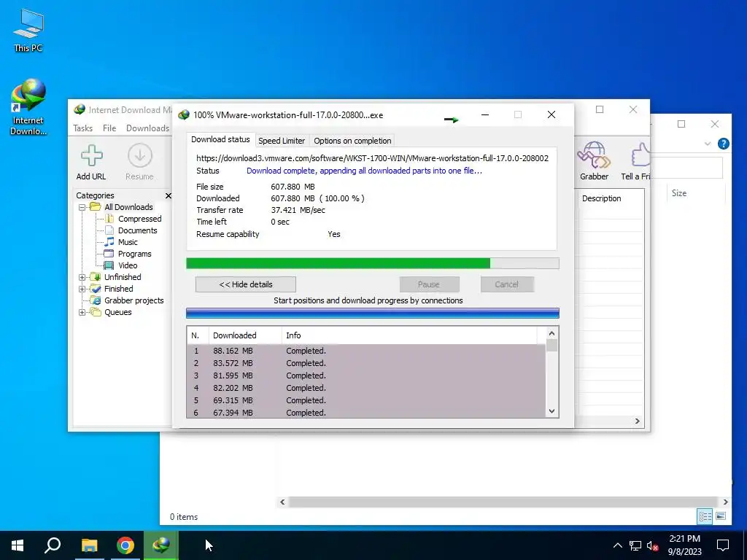Collapse the All Downloads tree node
The height and width of the screenshot is (560, 747).
[82, 207]
